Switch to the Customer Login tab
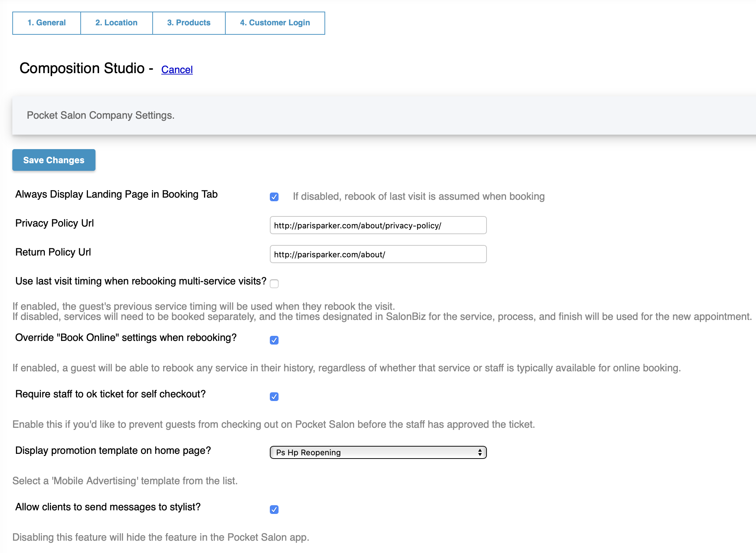 click(275, 22)
